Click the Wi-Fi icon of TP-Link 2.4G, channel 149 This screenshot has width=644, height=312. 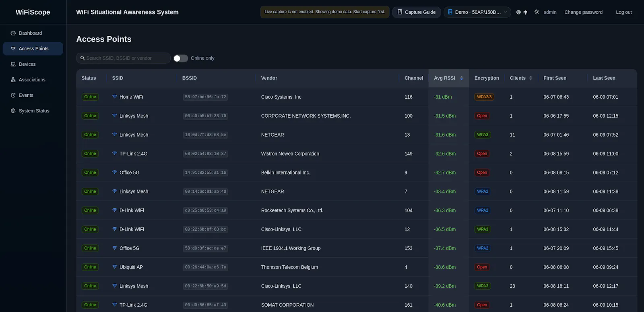point(115,154)
